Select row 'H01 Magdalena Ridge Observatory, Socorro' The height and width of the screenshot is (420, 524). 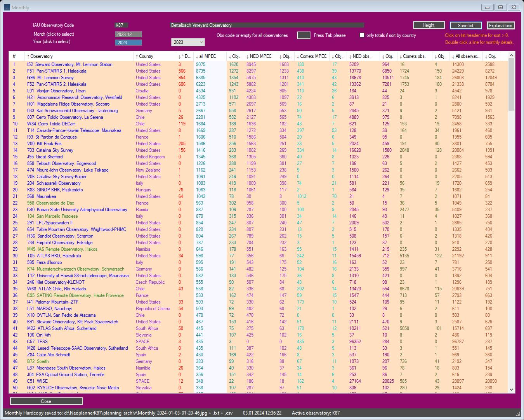[x=258, y=104]
